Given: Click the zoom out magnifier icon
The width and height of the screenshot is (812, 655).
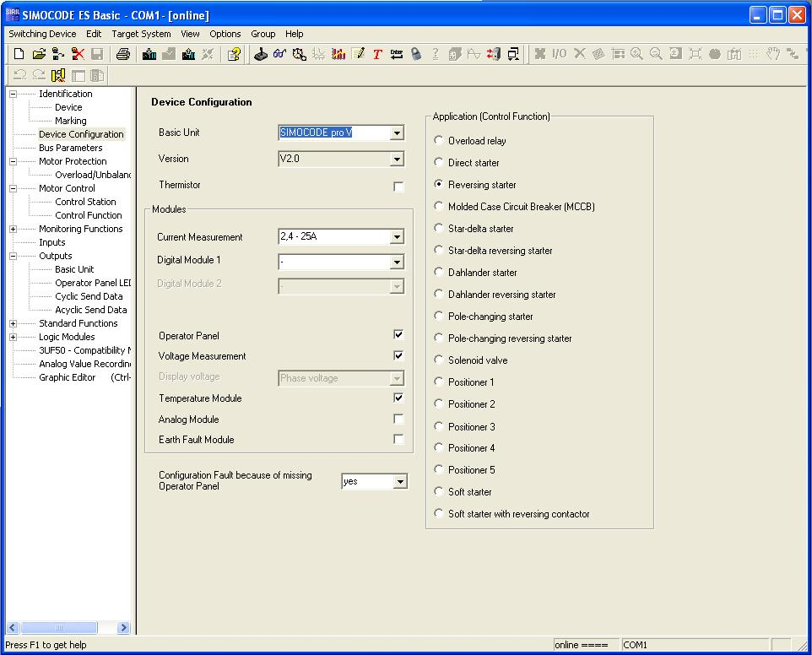Looking at the screenshot, I should coord(656,54).
